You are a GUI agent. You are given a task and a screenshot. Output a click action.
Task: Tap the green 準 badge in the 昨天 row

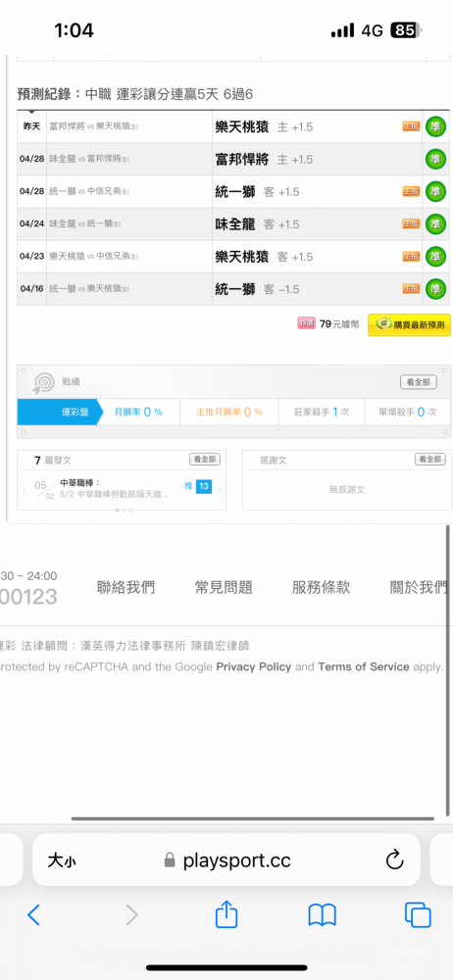[x=435, y=126]
